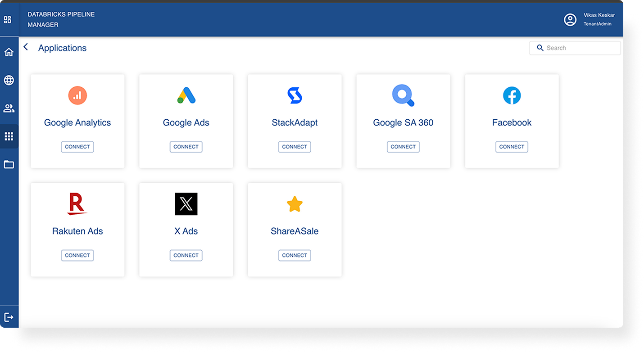Open the user profile avatar icon
The height and width of the screenshot is (352, 644).
[x=570, y=20]
